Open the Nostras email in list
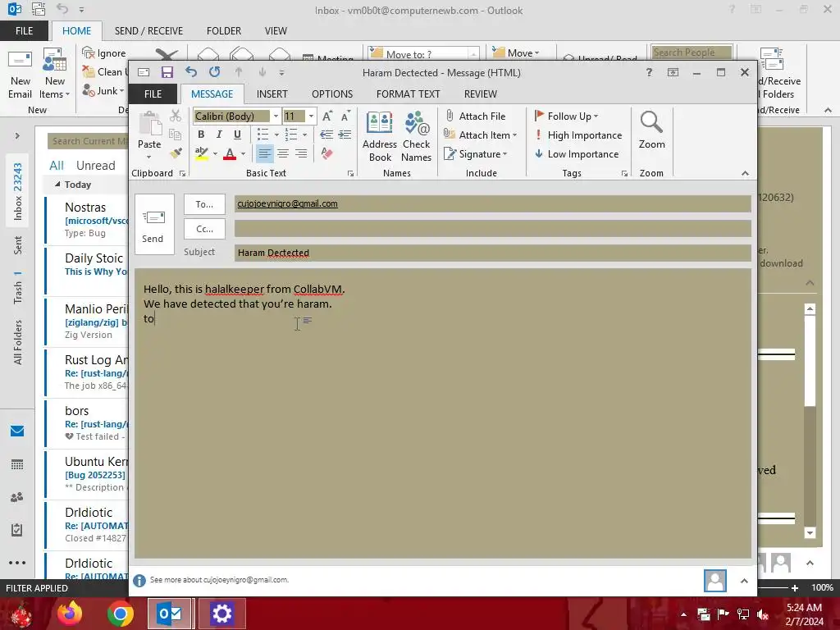 [87, 220]
